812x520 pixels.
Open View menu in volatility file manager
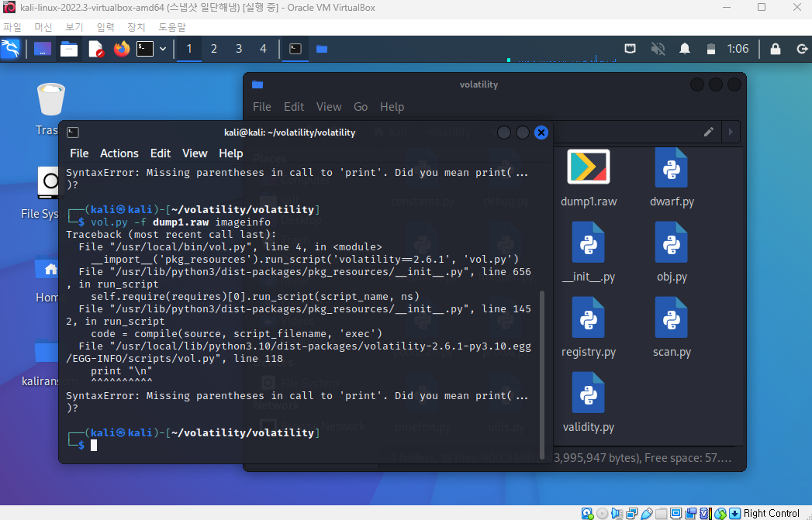point(329,107)
